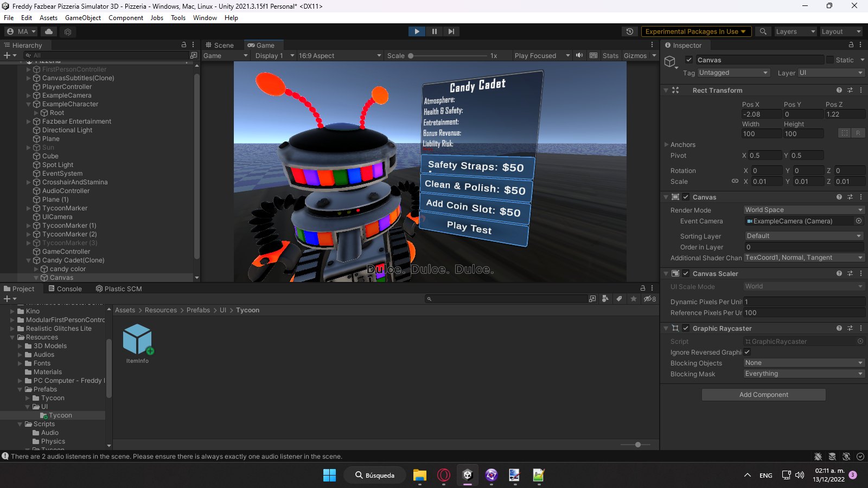Click Experimental Packages In Use button
The image size is (868, 488).
[x=696, y=31]
